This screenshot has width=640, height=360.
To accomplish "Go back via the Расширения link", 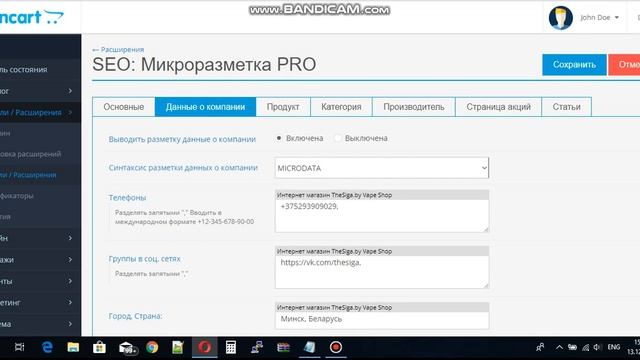I will (x=118, y=49).
